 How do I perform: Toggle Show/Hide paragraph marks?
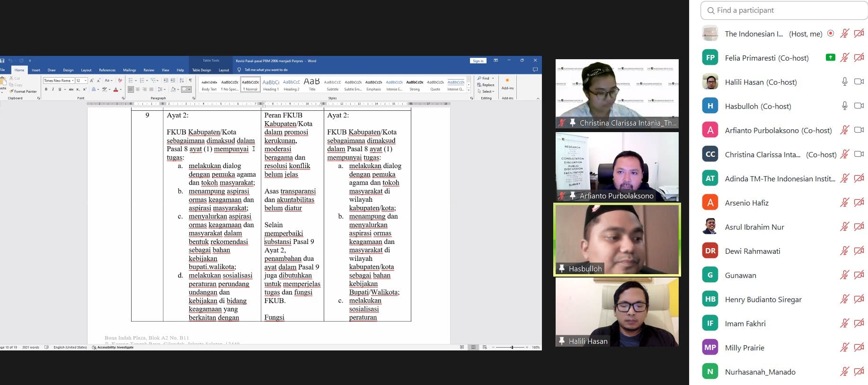pyautogui.click(x=190, y=81)
